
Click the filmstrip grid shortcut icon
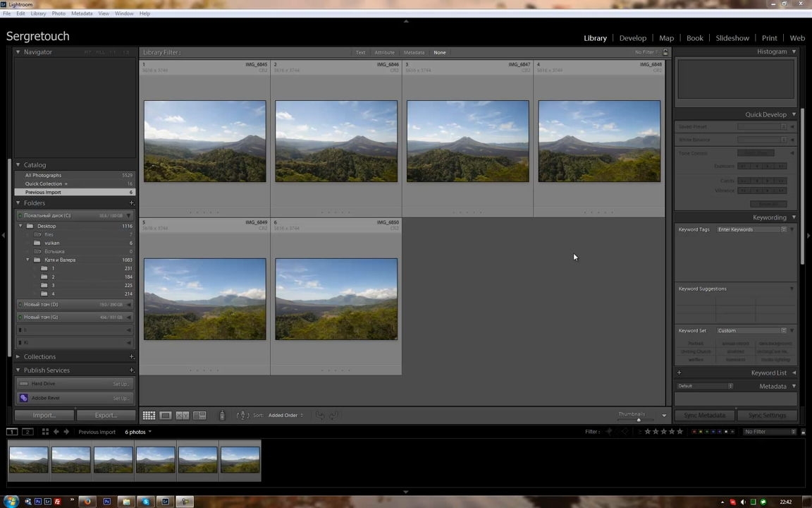45,432
